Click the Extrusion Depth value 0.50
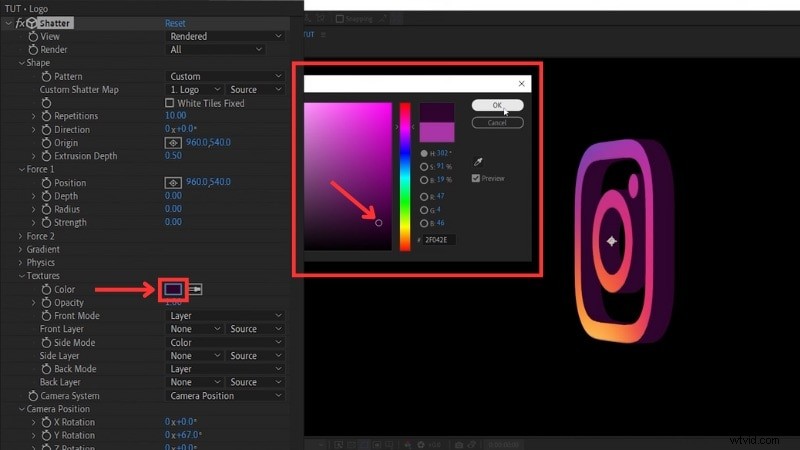 (x=173, y=156)
